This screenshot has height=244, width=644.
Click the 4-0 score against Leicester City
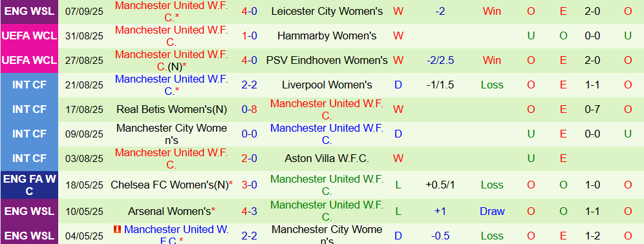pos(250,11)
